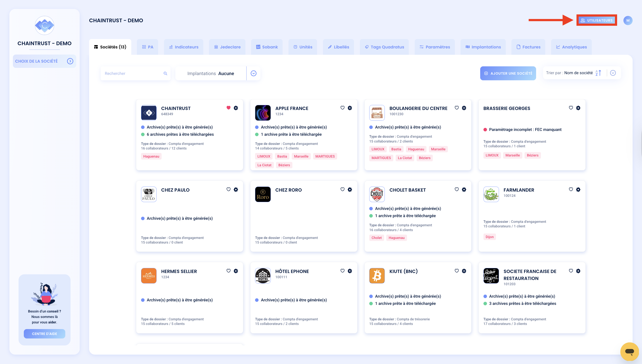Click the gear icon on CHOLET BASKET card

click(464, 189)
